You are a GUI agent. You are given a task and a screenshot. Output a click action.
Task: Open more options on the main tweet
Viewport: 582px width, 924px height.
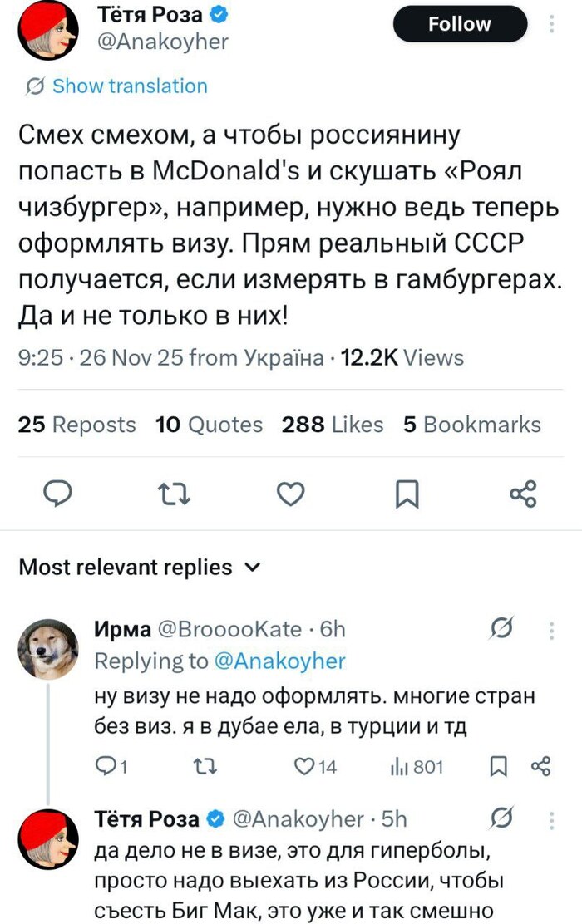[551, 24]
